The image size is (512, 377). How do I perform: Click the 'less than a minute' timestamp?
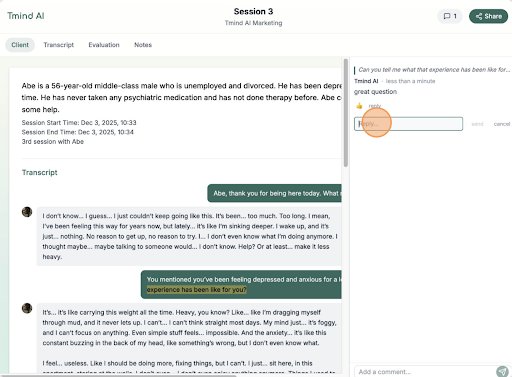410,81
